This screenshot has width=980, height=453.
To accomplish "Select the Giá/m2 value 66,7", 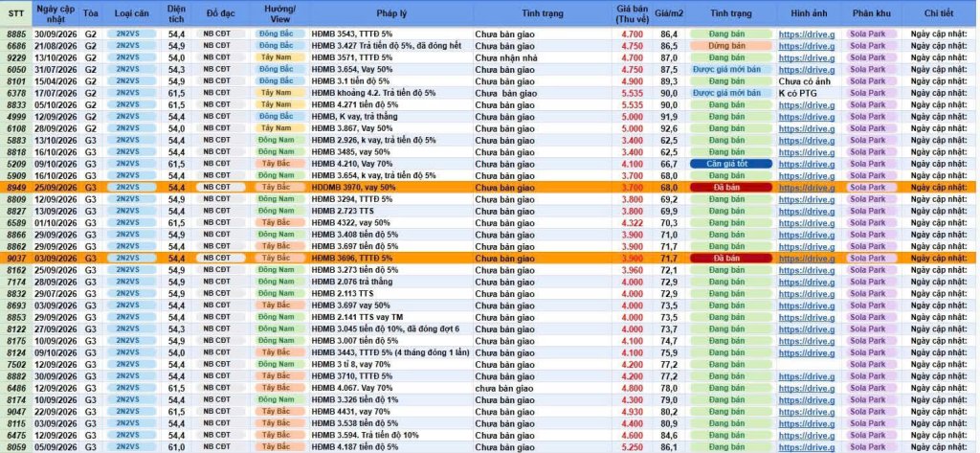I will pos(668,164).
